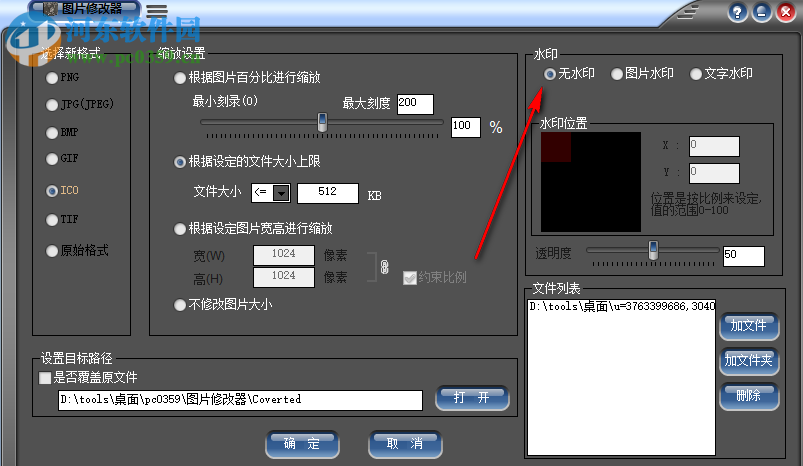Click the 透明度 transparency slider handle
Image resolution: width=803 pixels, height=466 pixels.
click(653, 250)
